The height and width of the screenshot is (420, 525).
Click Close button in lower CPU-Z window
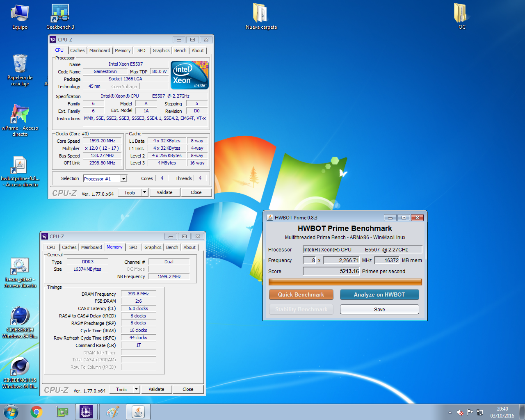(x=188, y=389)
